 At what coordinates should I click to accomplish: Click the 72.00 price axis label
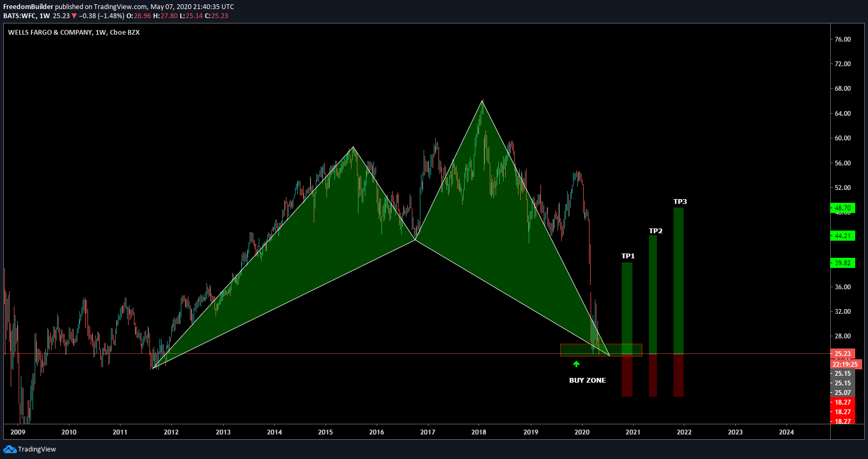(x=843, y=64)
